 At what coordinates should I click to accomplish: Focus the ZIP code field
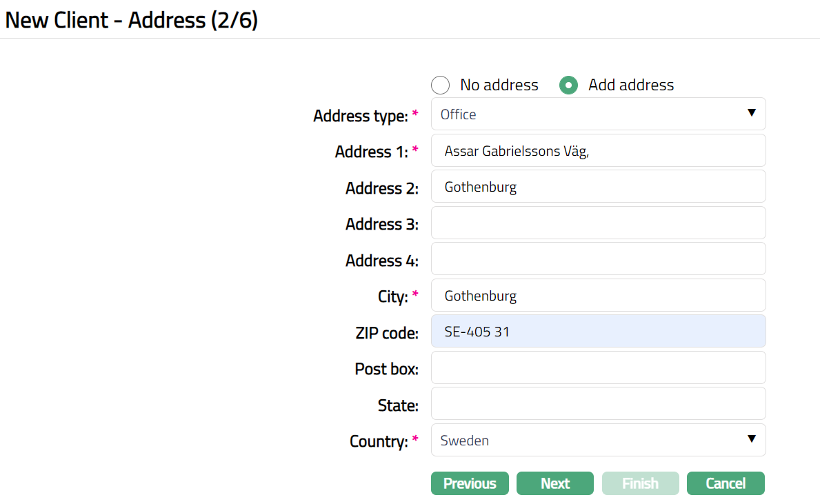coord(597,332)
